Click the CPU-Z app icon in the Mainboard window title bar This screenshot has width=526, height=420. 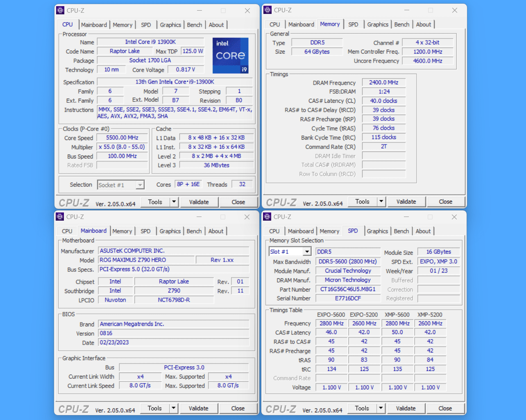click(60, 217)
